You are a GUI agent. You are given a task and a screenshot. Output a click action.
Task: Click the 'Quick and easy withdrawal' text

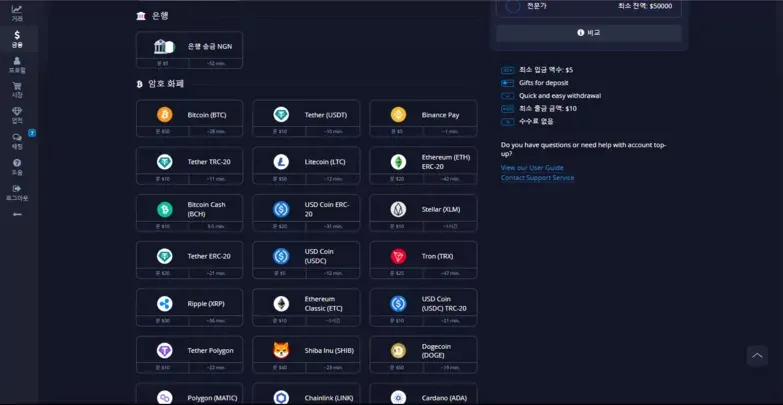pyautogui.click(x=560, y=96)
